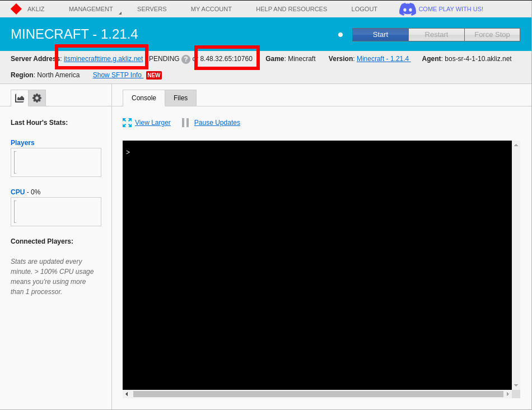
Task: Start the Minecraft server
Action: click(380, 35)
